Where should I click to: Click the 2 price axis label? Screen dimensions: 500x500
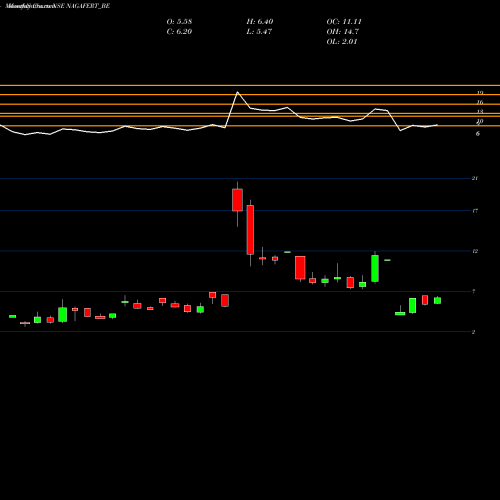coord(473,332)
